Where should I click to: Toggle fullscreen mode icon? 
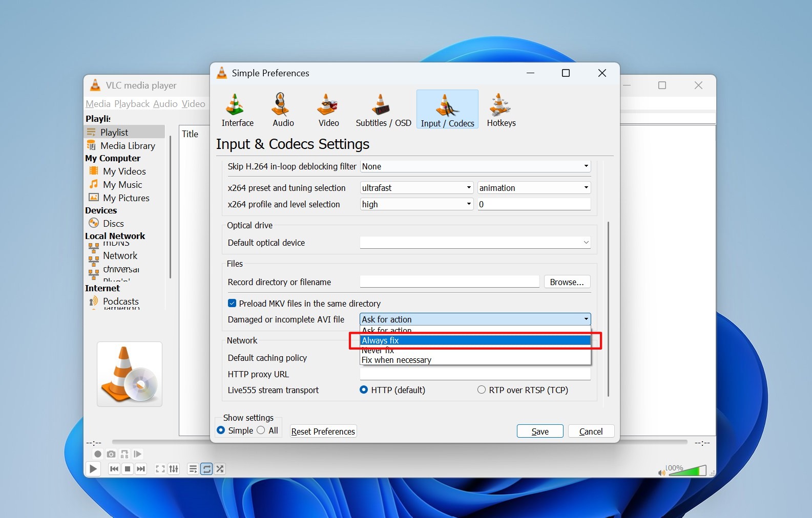pos(160,469)
